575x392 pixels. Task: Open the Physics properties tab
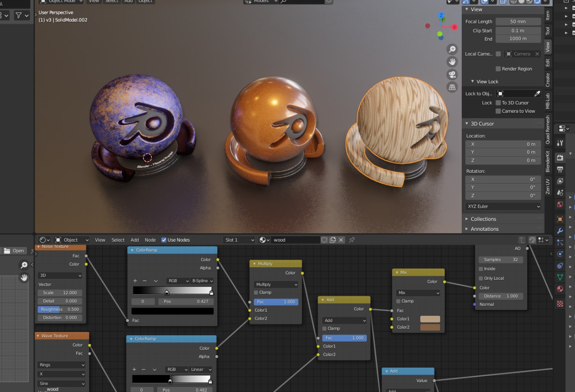560,254
